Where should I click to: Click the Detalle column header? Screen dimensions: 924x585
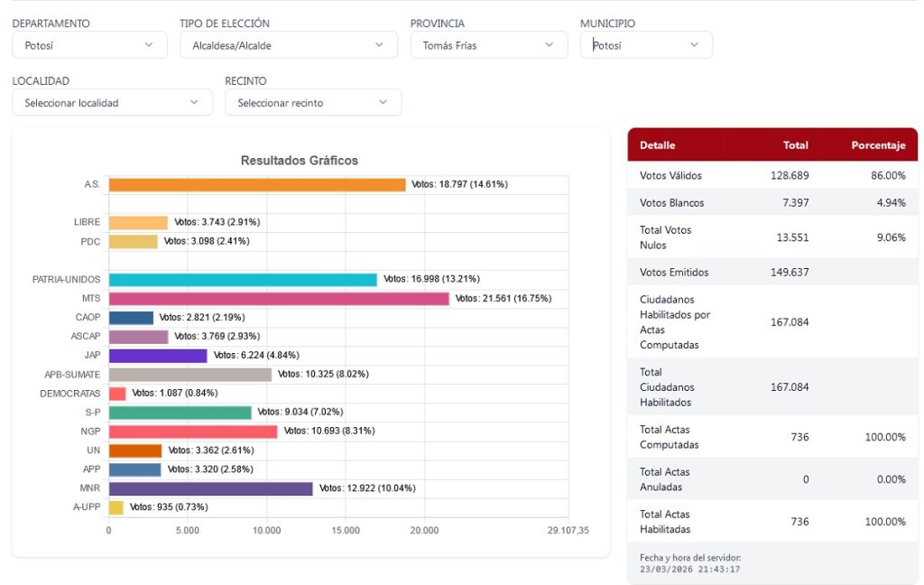pos(657,145)
